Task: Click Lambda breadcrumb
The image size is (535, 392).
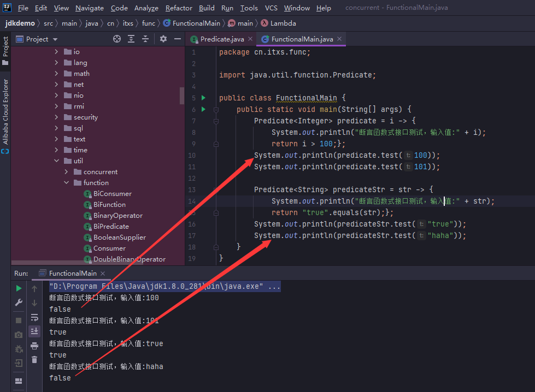Action: pyautogui.click(x=279, y=23)
